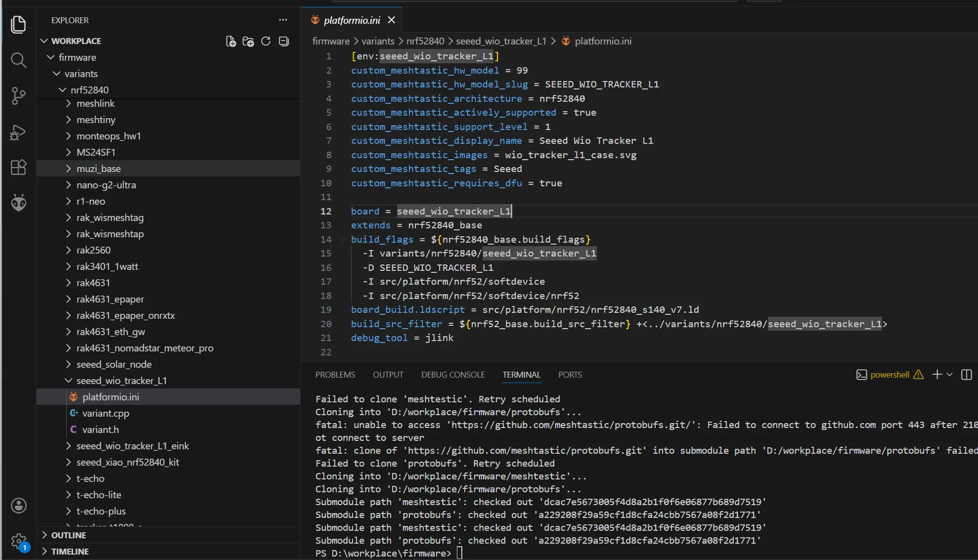Expand the TIMELINE section
This screenshot has width=978, height=560.
pos(70,552)
